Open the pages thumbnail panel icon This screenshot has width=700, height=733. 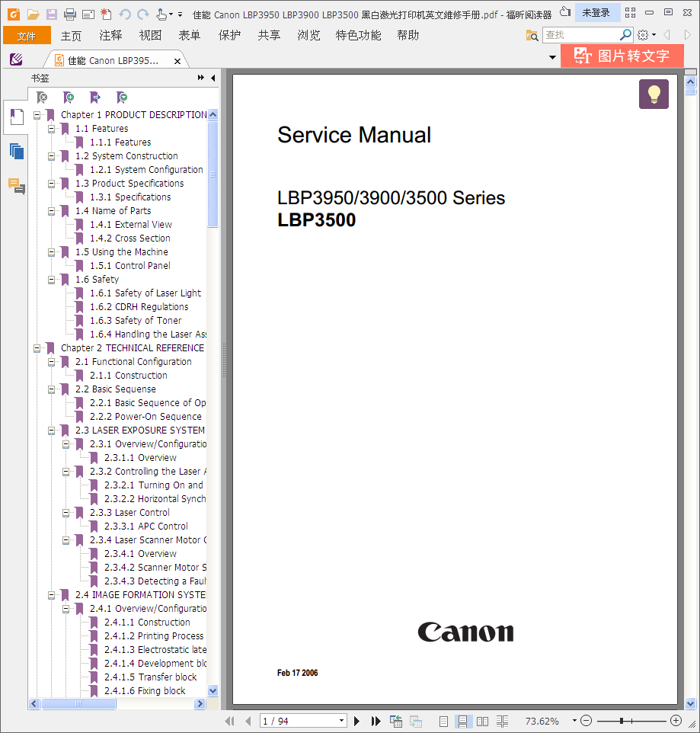tap(17, 152)
